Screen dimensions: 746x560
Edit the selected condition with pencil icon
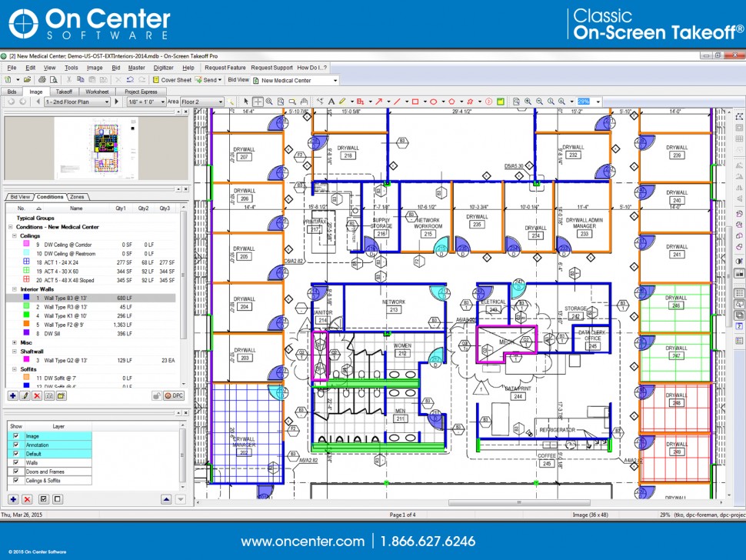click(25, 396)
